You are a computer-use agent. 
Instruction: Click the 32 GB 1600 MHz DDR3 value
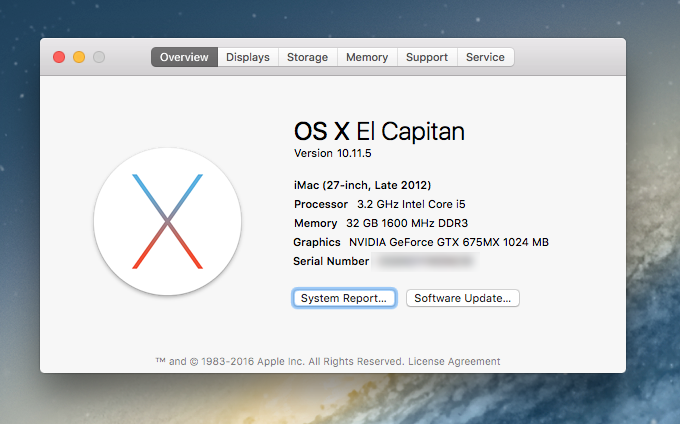[x=407, y=223]
